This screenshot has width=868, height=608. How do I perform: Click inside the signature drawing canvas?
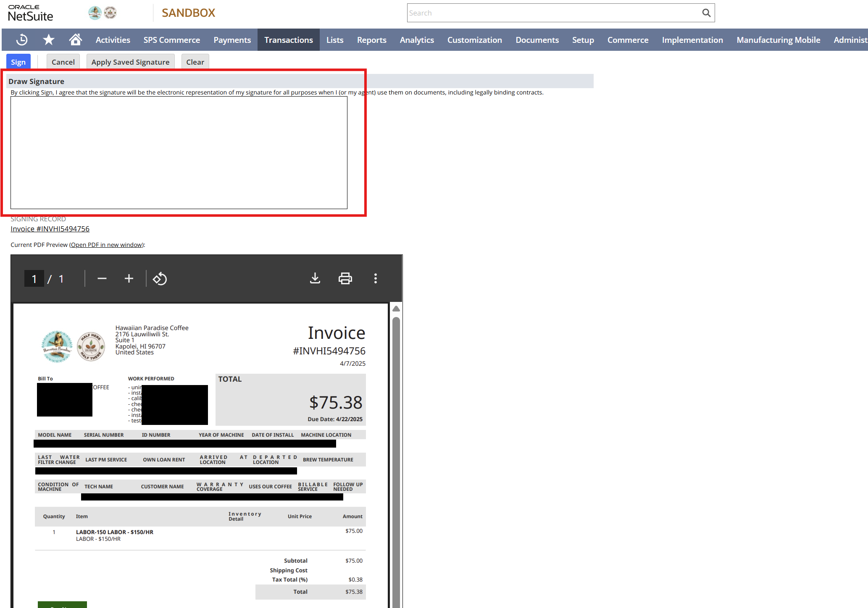(179, 153)
